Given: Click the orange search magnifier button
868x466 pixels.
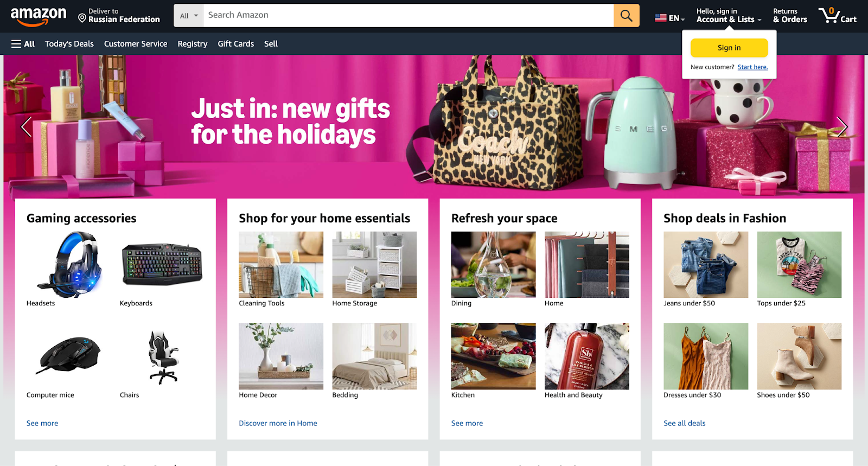Looking at the screenshot, I should tap(626, 16).
